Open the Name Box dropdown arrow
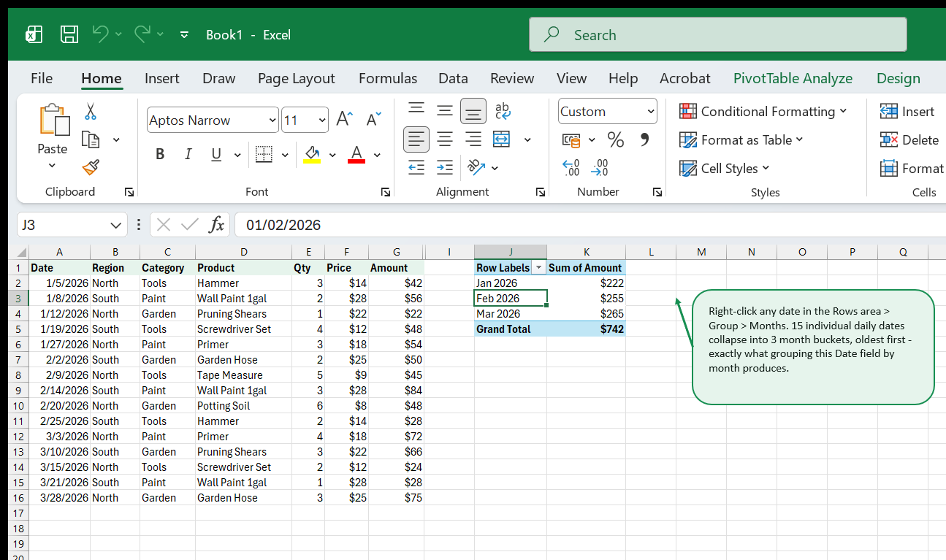The image size is (946, 560). click(x=115, y=225)
